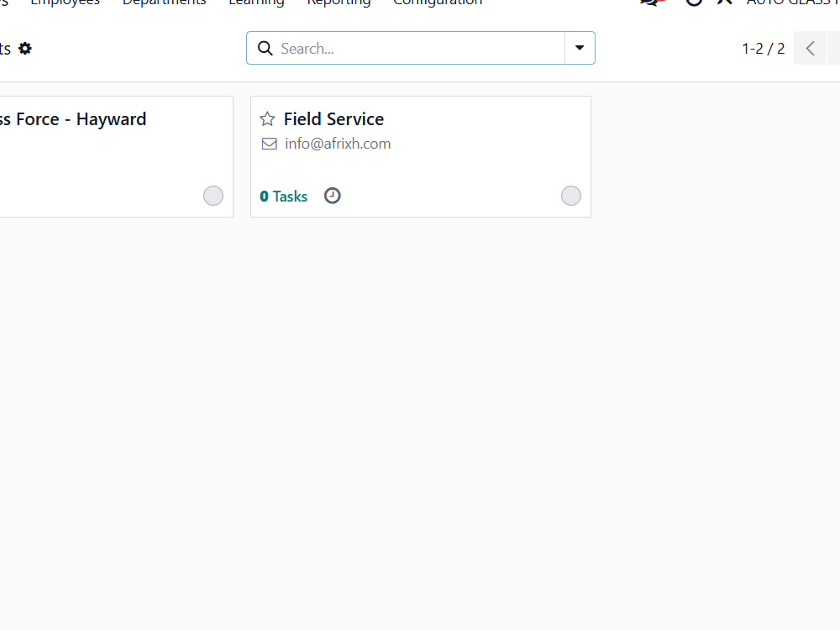Set status circle on the Field Service card

click(571, 196)
